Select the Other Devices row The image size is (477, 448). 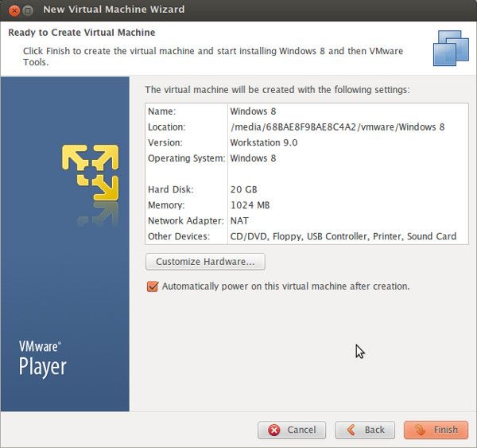302,236
